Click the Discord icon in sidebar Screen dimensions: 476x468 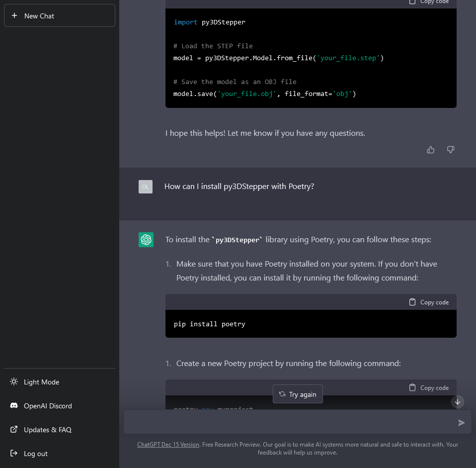(x=14, y=406)
